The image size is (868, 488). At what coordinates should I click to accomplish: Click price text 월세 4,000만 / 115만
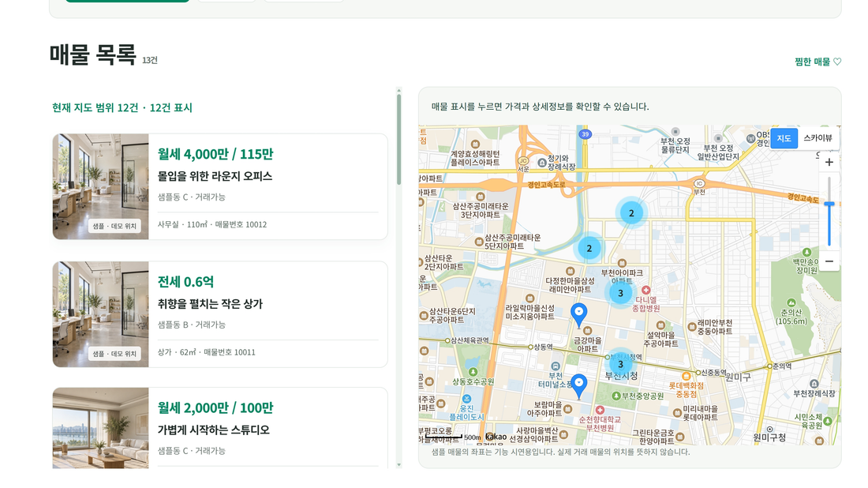coord(215,154)
